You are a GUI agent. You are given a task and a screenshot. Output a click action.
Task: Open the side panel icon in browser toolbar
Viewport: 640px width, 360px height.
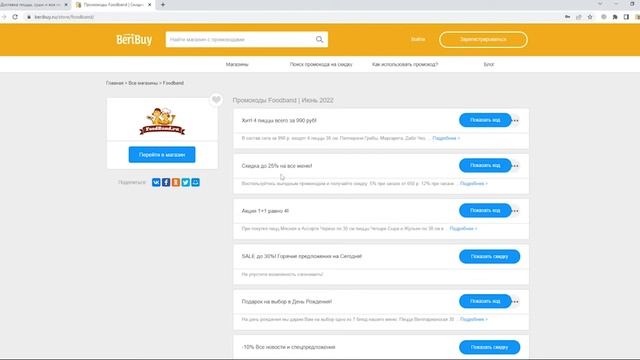626,17
